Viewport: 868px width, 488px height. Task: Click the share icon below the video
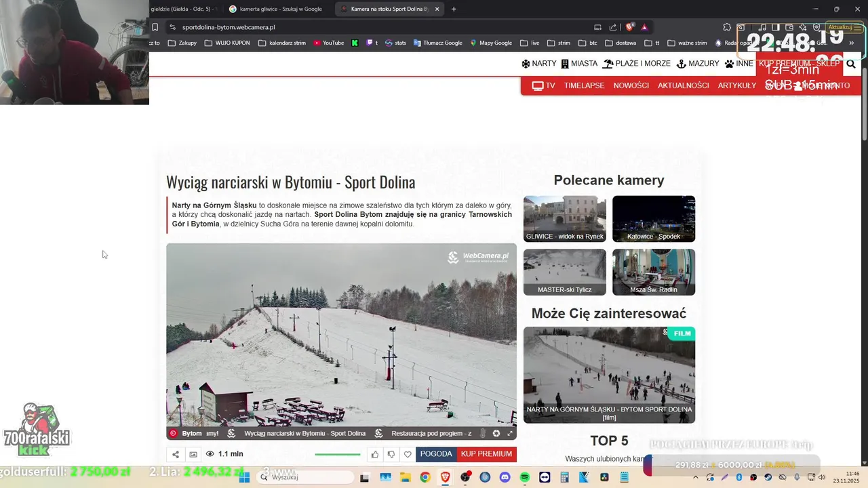pos(176,455)
